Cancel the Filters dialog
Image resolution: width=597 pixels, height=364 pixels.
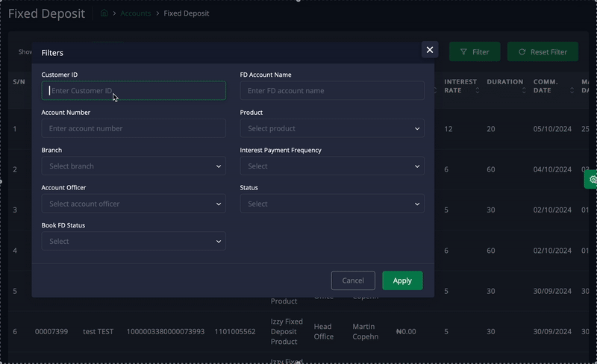pyautogui.click(x=353, y=280)
